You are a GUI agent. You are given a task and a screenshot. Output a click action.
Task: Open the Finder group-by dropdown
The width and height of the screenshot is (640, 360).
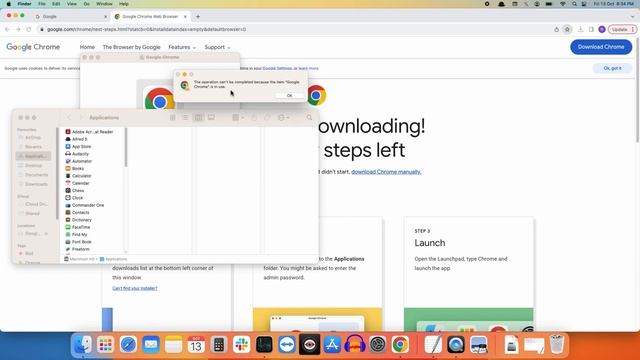tap(238, 118)
